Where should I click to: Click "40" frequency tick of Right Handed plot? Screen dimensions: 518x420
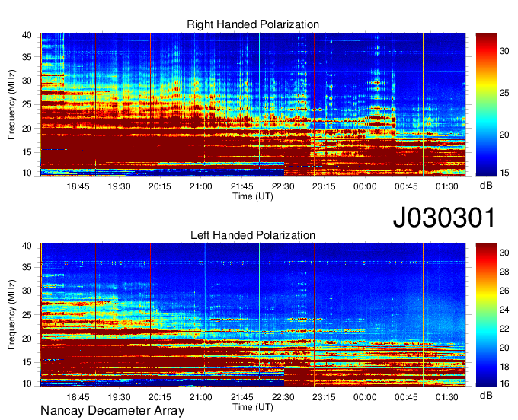(x=27, y=35)
